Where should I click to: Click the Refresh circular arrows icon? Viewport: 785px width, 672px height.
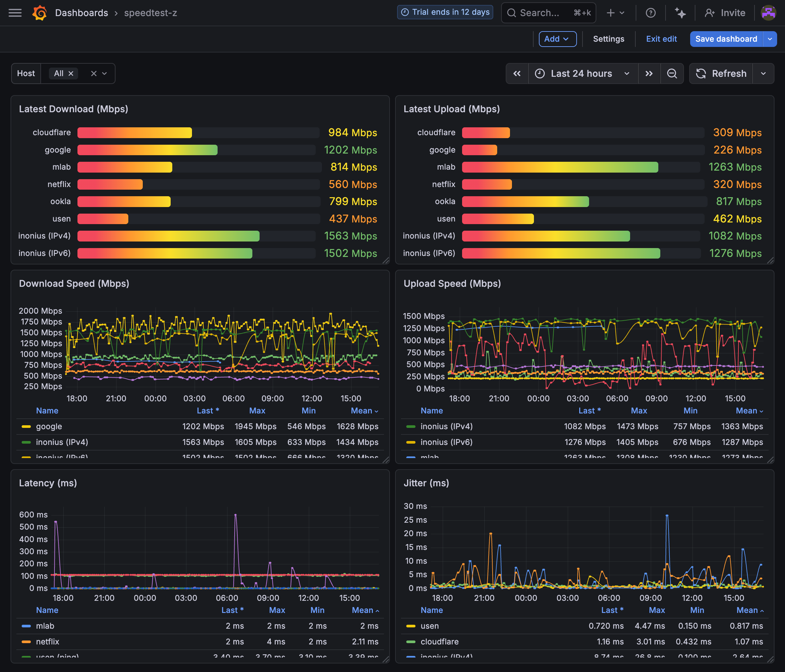tap(701, 73)
